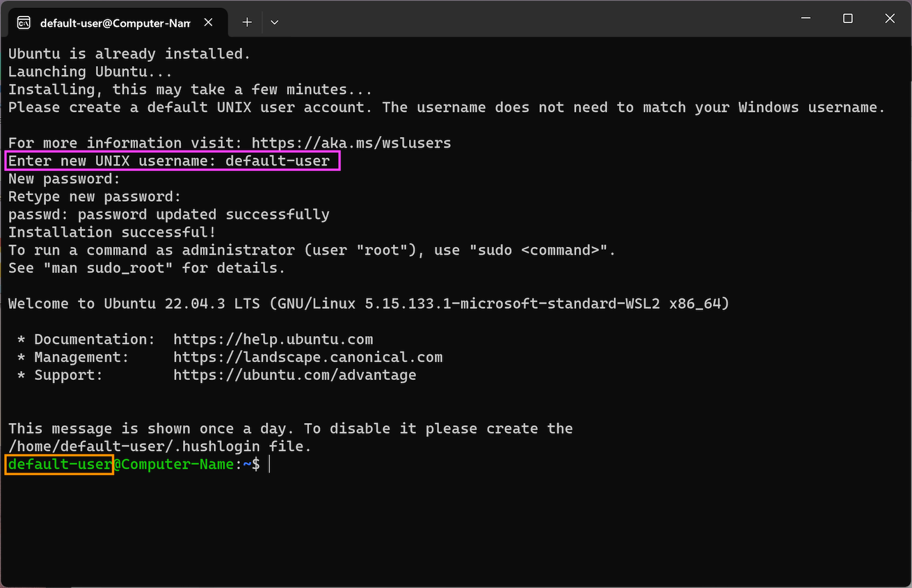Open the terminal profiles dropdown chevron
This screenshot has height=588, width=912.
(x=274, y=22)
